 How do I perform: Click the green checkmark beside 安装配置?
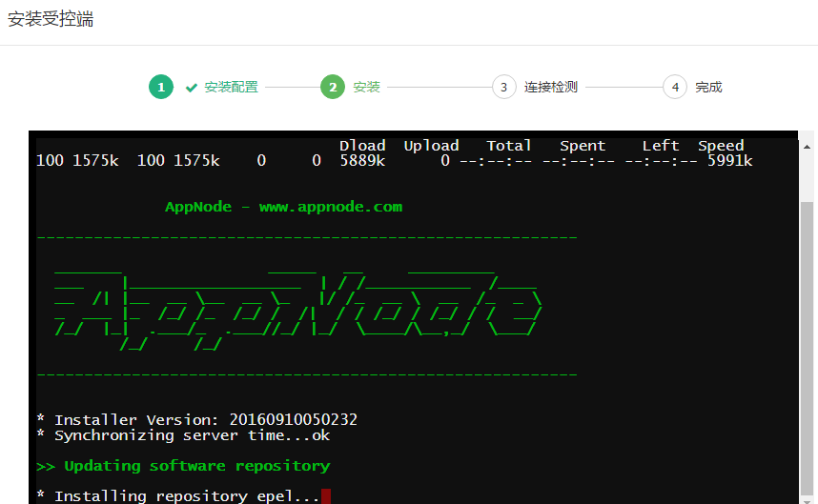click(192, 88)
